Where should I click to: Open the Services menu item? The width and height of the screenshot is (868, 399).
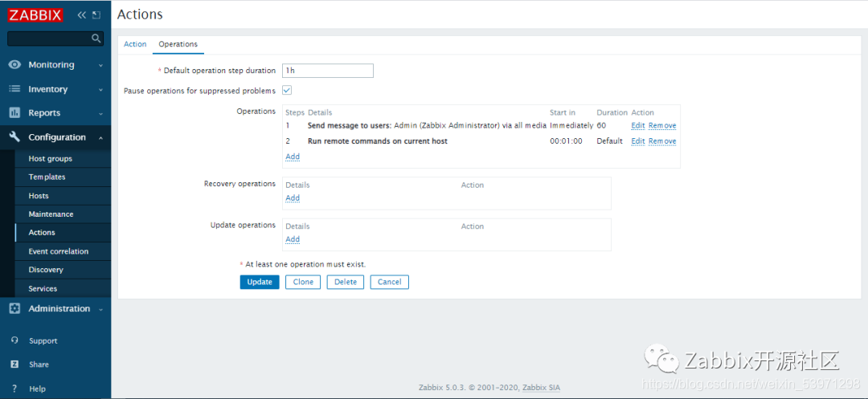[x=43, y=288]
